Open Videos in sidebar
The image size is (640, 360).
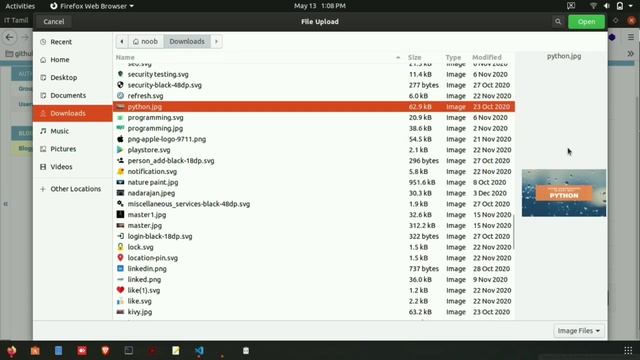[x=73, y=167]
